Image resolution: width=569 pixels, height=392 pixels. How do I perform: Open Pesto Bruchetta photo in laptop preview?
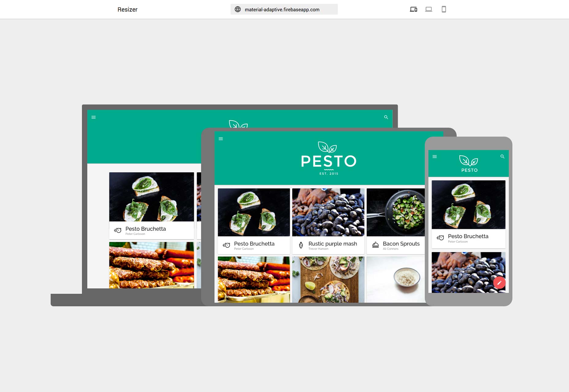coord(151,197)
